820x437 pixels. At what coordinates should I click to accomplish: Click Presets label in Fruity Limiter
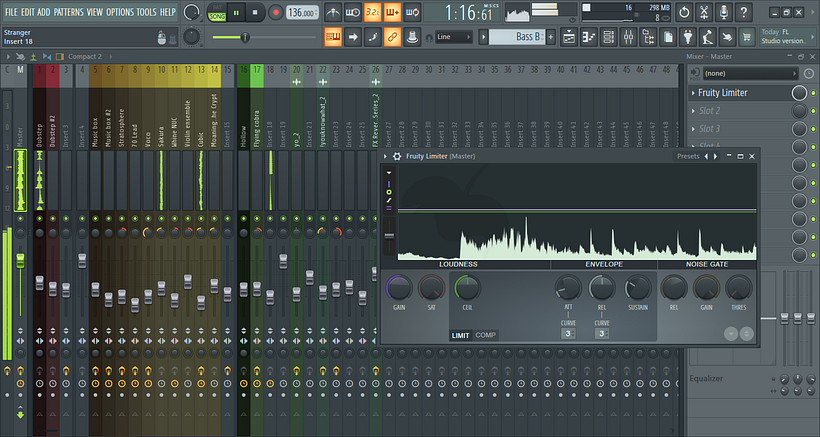coord(688,156)
